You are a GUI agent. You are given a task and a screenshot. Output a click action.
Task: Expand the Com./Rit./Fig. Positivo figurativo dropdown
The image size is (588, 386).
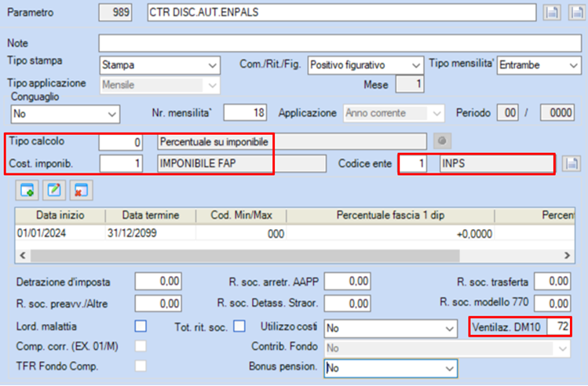[x=366, y=65]
